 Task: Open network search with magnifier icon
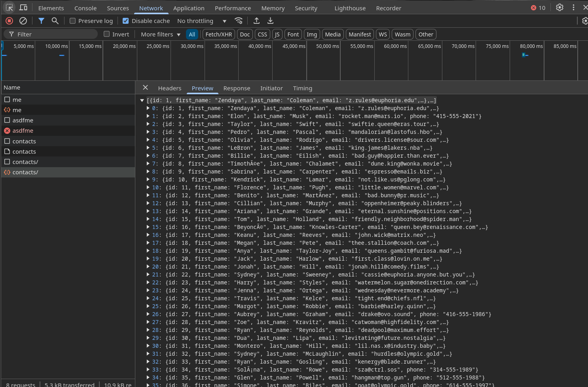click(55, 21)
